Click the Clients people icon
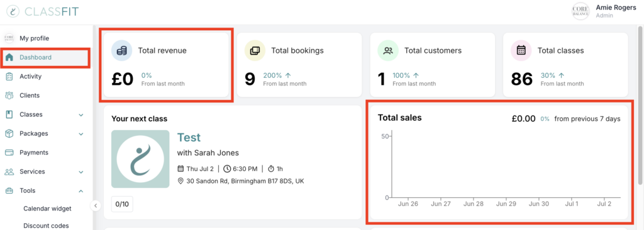Screen dimensions: 644x230 (9, 96)
